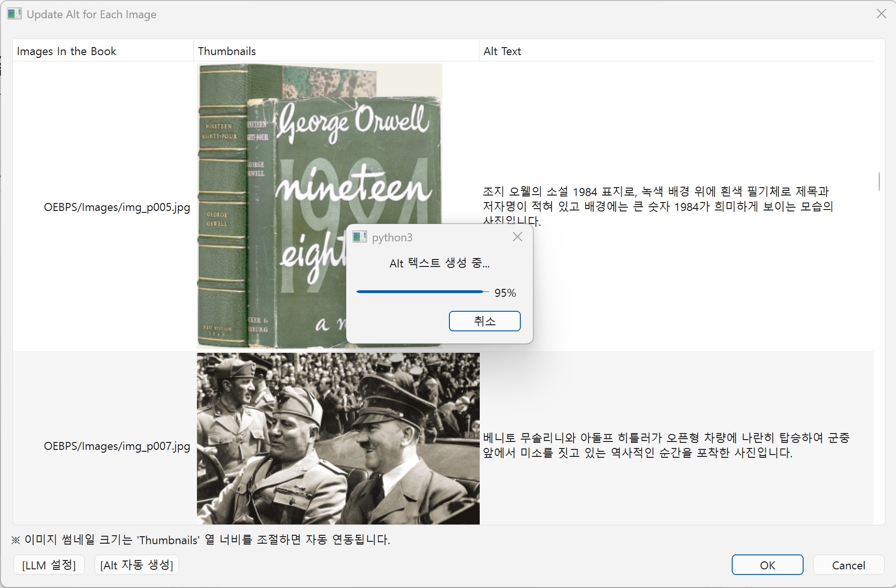Click the python3 dialog's title bar icon

pyautogui.click(x=359, y=237)
